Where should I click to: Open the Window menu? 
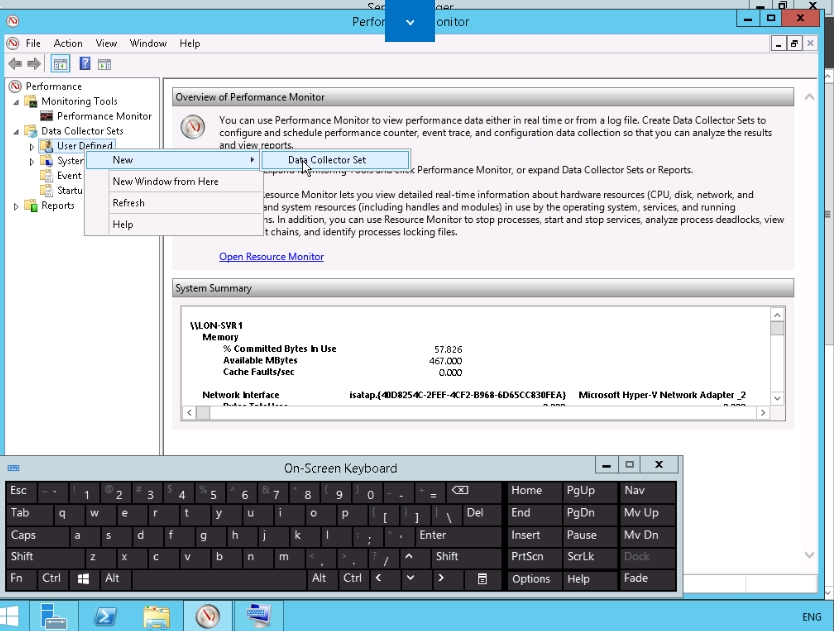coord(148,44)
